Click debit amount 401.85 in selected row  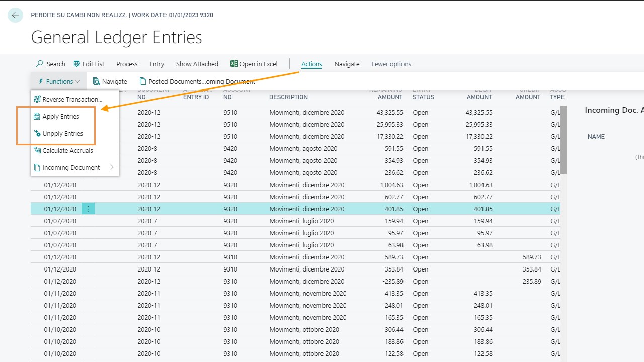tap(482, 209)
